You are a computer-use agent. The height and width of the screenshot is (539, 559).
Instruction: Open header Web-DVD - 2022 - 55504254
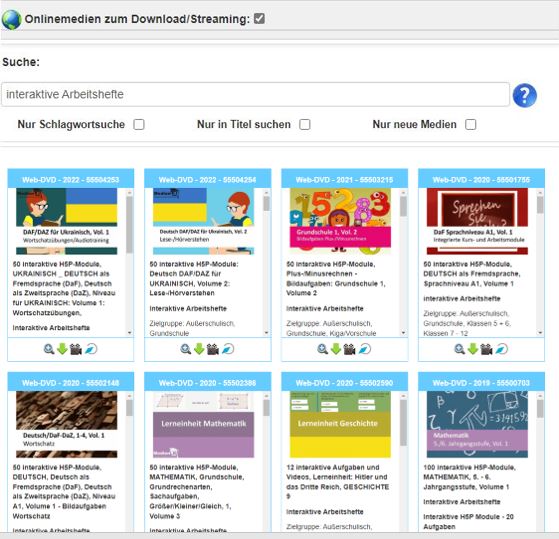click(207, 179)
